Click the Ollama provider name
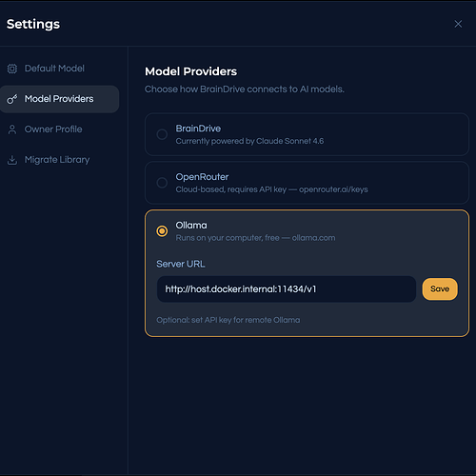476x476 pixels. click(x=191, y=226)
